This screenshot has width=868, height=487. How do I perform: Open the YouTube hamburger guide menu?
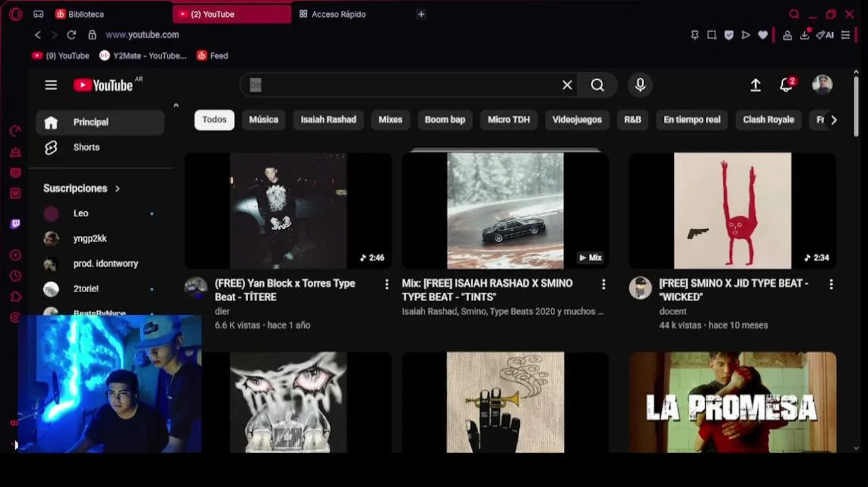51,85
